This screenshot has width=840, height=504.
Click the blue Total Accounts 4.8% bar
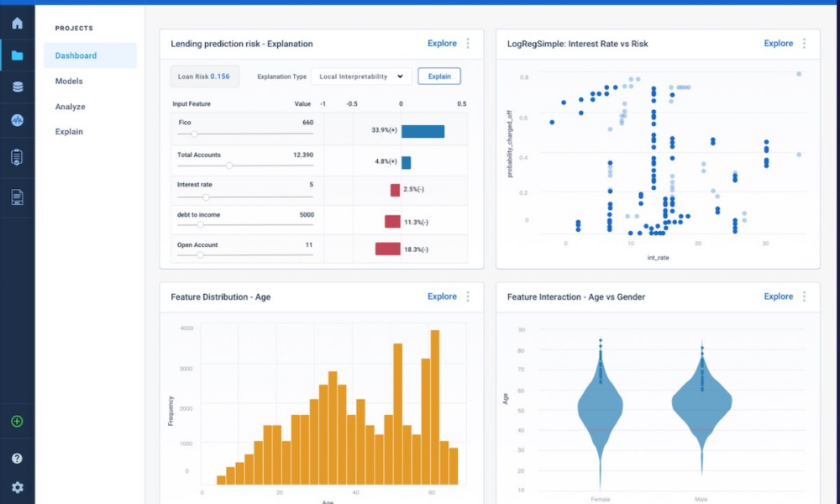pos(406,162)
